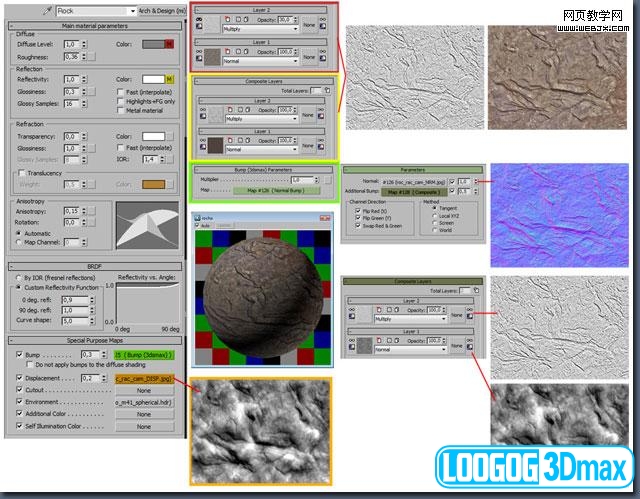The width and height of the screenshot is (640, 499).
Task: Click the map button next to Anisotropy value
Action: click(x=92, y=211)
